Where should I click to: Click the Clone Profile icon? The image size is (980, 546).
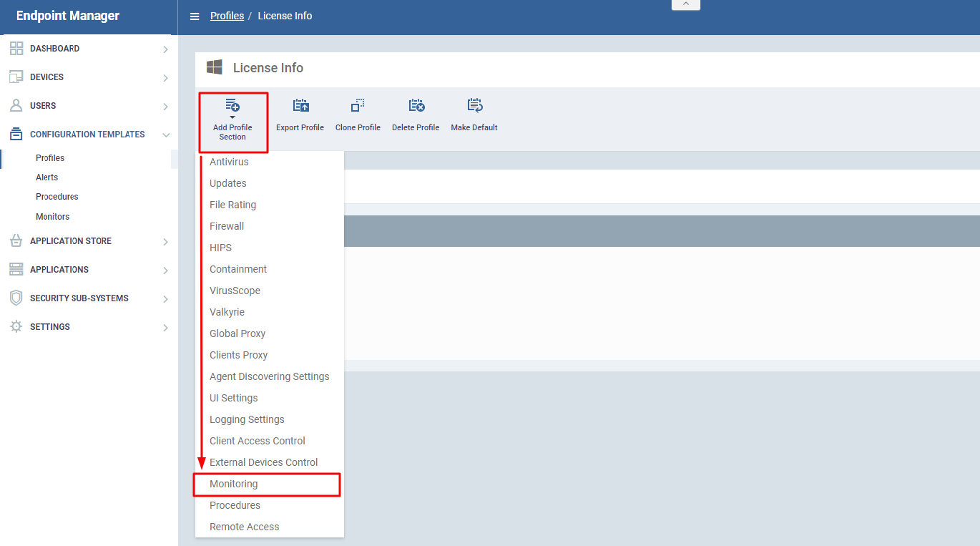click(358, 106)
